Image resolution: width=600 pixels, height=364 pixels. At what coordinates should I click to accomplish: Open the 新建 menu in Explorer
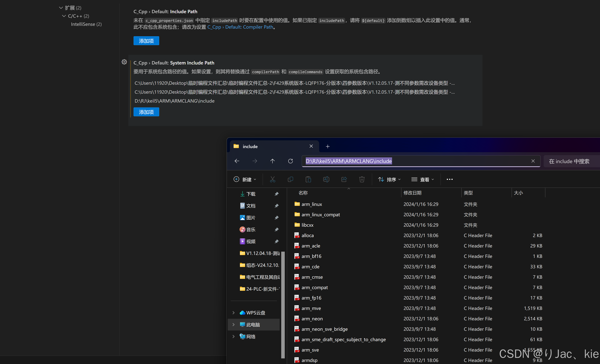pos(246,179)
